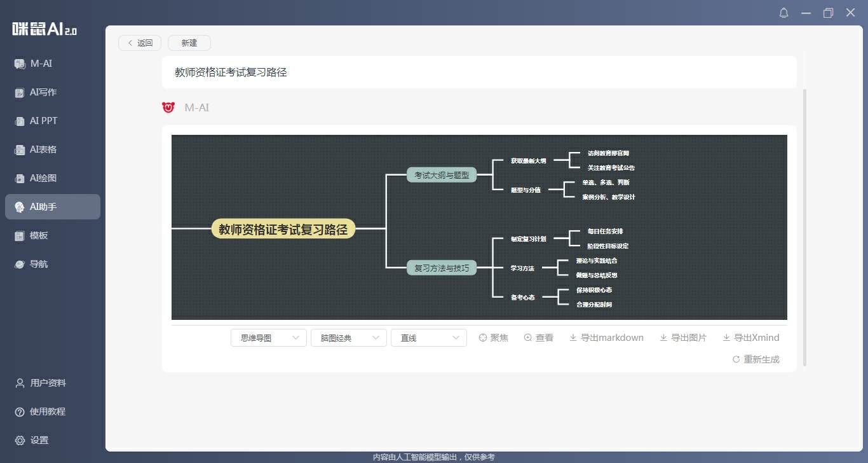Open 使用教程 tutorial page
The width and height of the screenshot is (868, 463).
48,411
